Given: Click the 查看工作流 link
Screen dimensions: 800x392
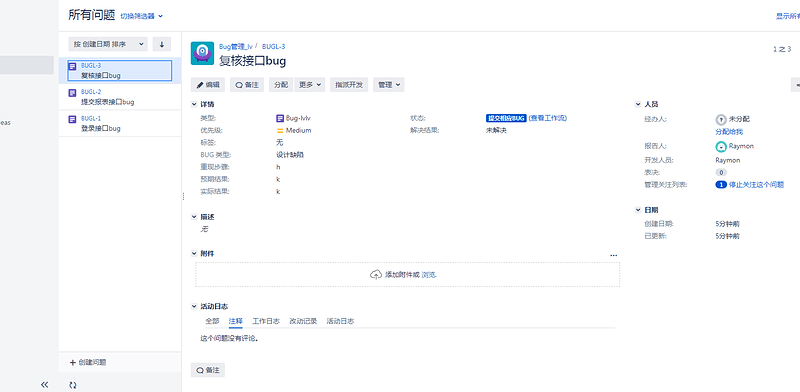Looking at the screenshot, I should tap(547, 118).
